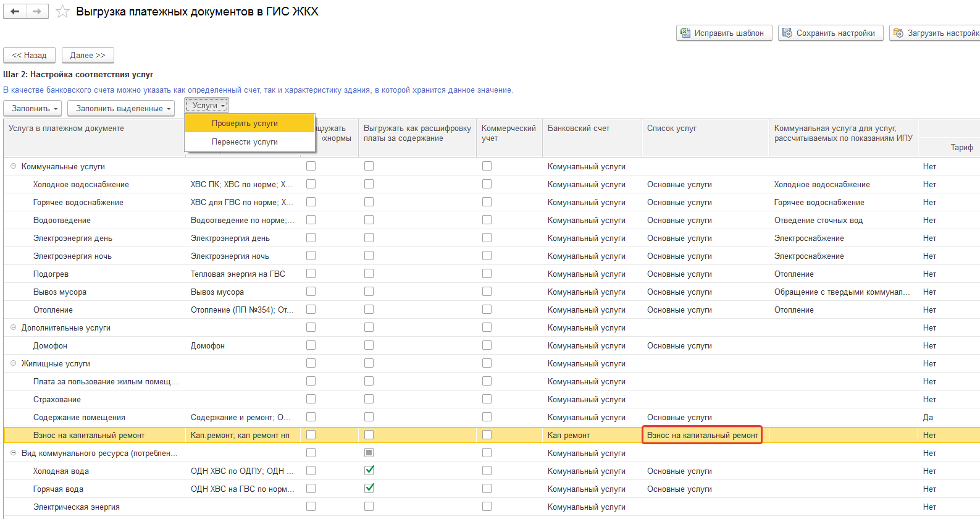980x519 pixels.
Task: Click Кап.ремонт; кап ремонт нп cell
Action: [x=243, y=435]
